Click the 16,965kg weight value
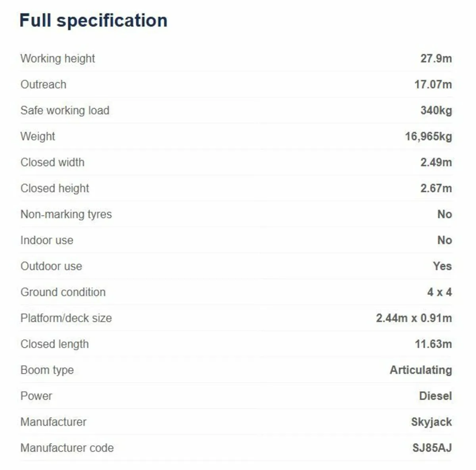476x470 pixels. [428, 137]
